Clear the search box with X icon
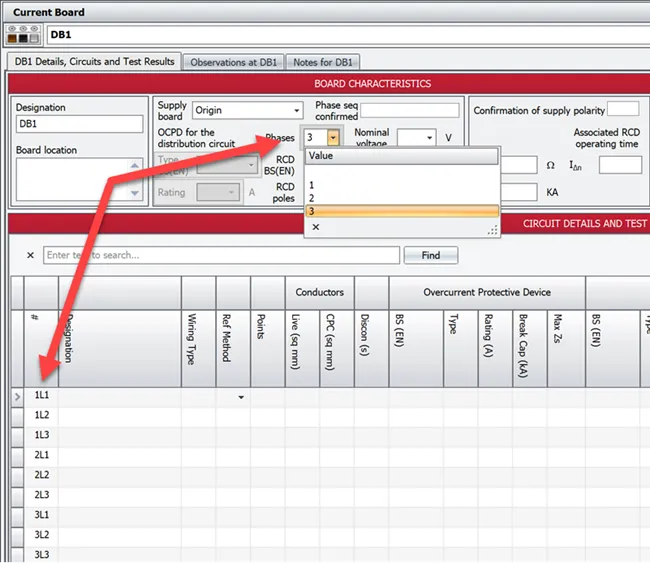The height and width of the screenshot is (563, 650). click(x=30, y=256)
